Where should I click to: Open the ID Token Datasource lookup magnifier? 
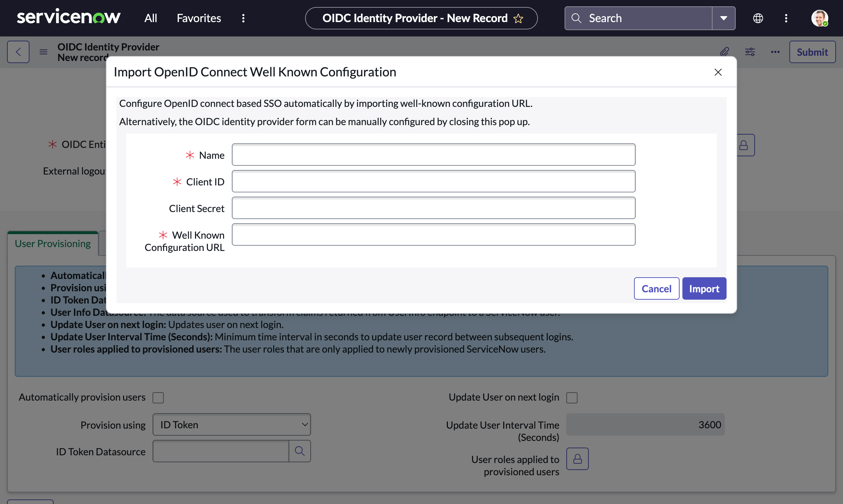(300, 451)
